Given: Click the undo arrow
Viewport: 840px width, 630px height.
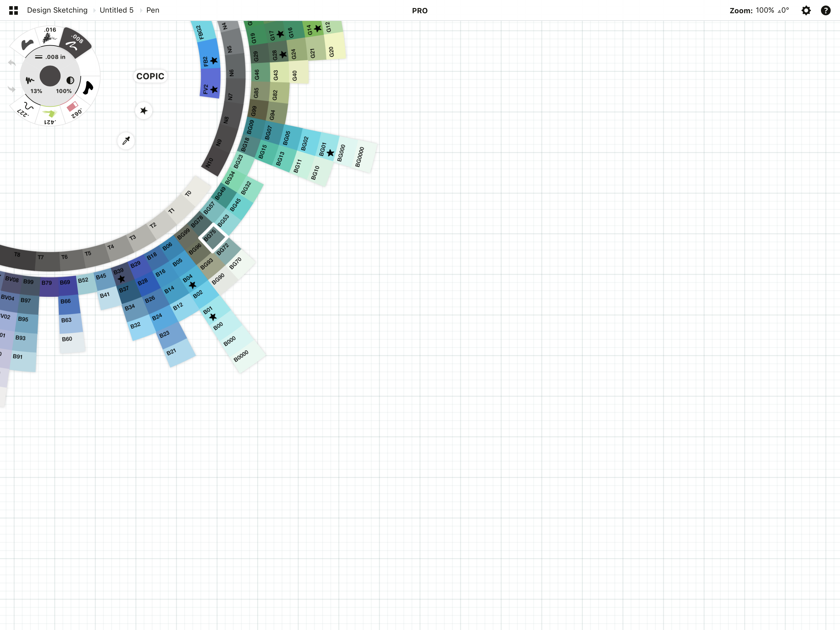Looking at the screenshot, I should 11,63.
